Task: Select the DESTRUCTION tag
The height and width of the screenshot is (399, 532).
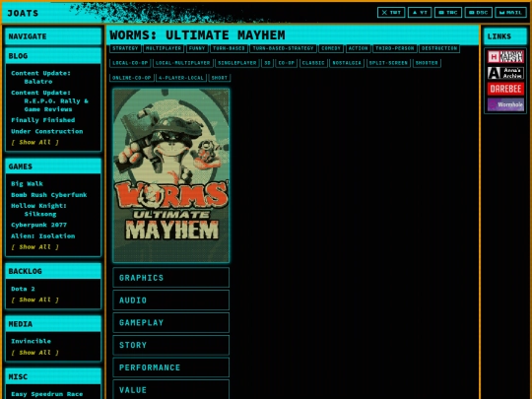Action: click(x=439, y=48)
